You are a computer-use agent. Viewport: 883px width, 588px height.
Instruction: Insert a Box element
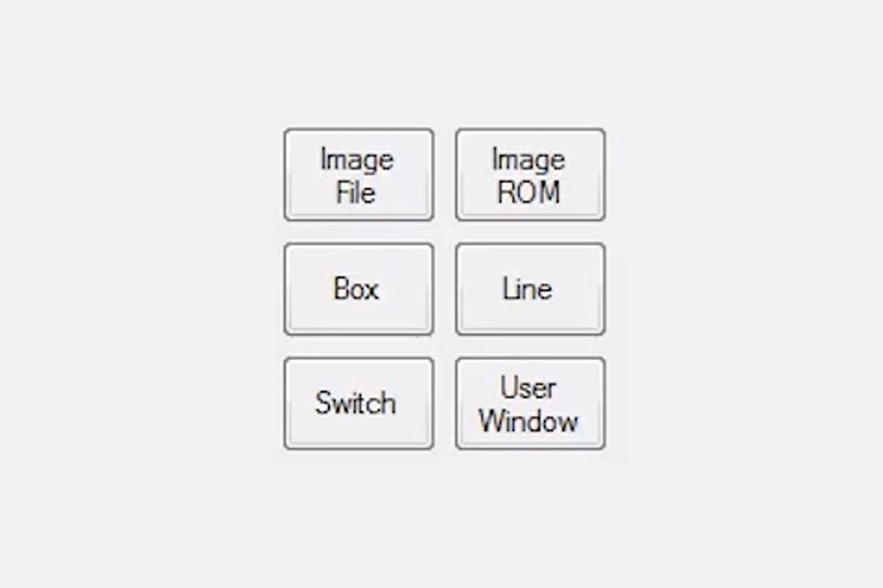[x=358, y=289]
